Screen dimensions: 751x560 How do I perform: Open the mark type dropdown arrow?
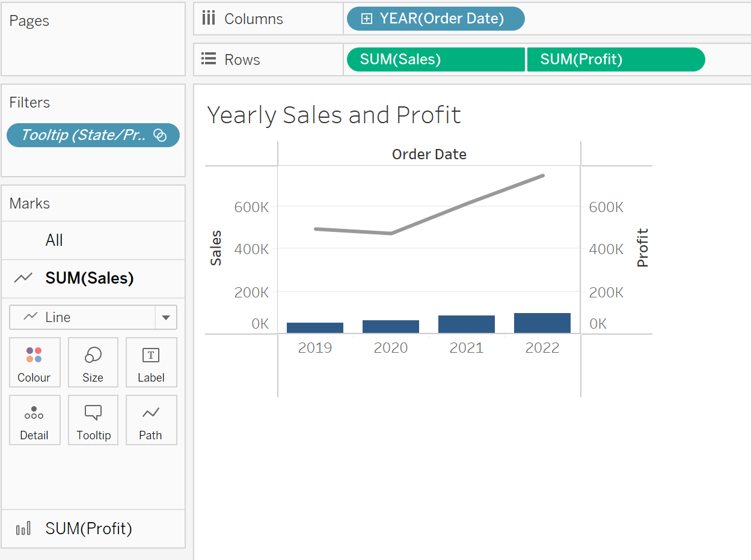166,317
